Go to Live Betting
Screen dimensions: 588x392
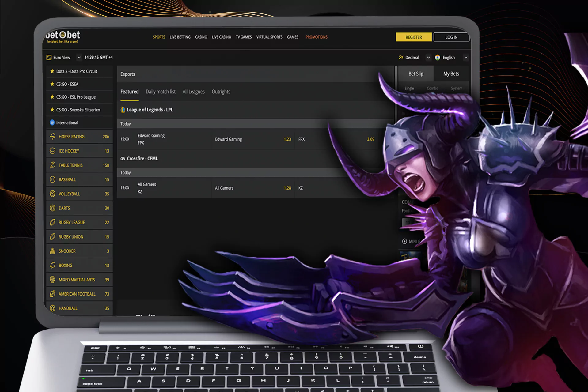[x=180, y=37]
